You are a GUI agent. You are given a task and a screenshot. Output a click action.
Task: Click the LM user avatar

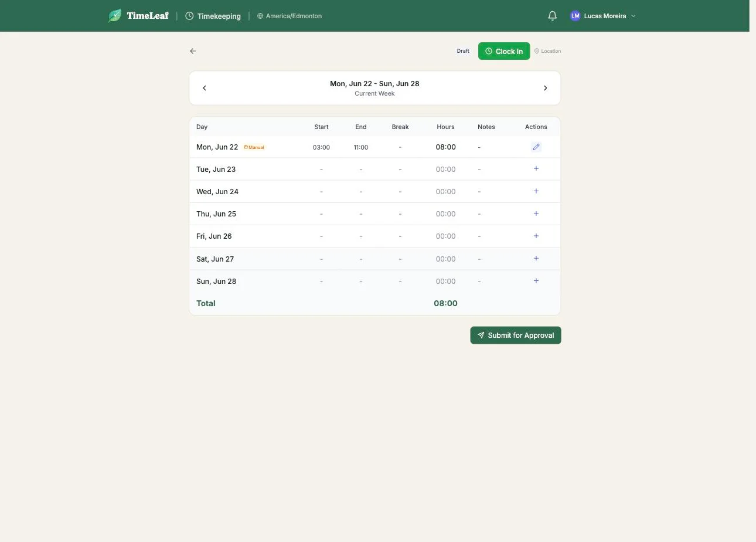(575, 16)
